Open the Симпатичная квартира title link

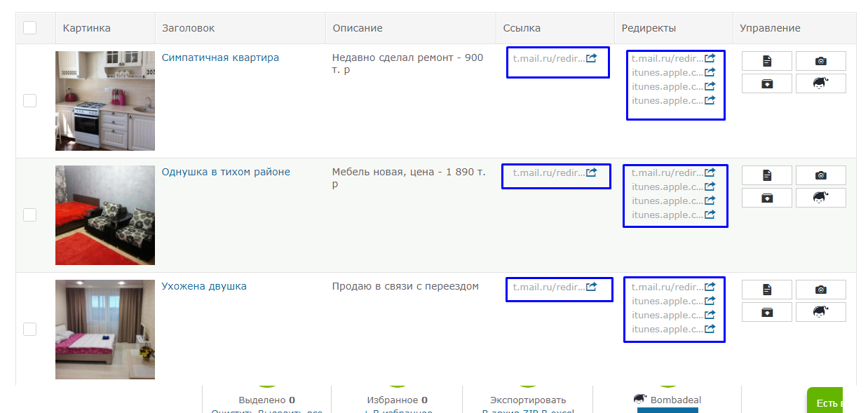[x=220, y=57]
